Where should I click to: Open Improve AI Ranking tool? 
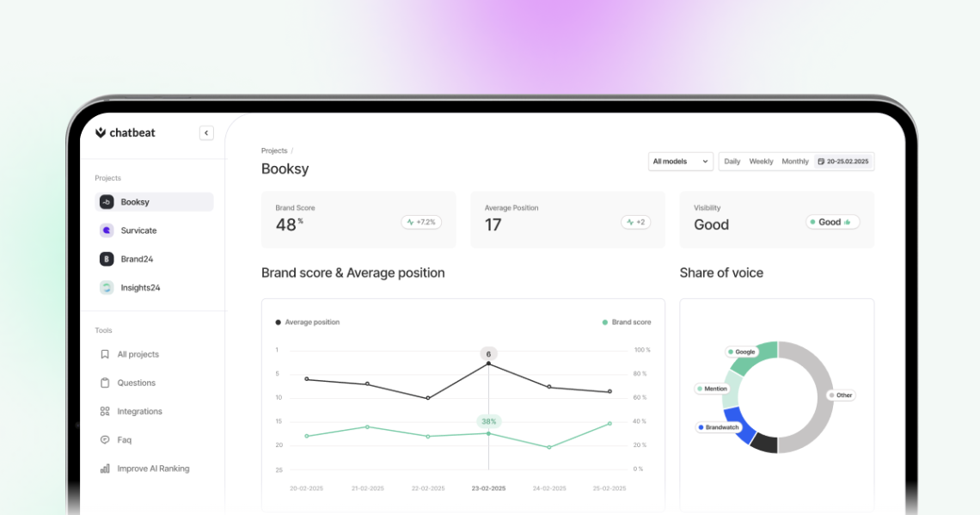(155, 468)
